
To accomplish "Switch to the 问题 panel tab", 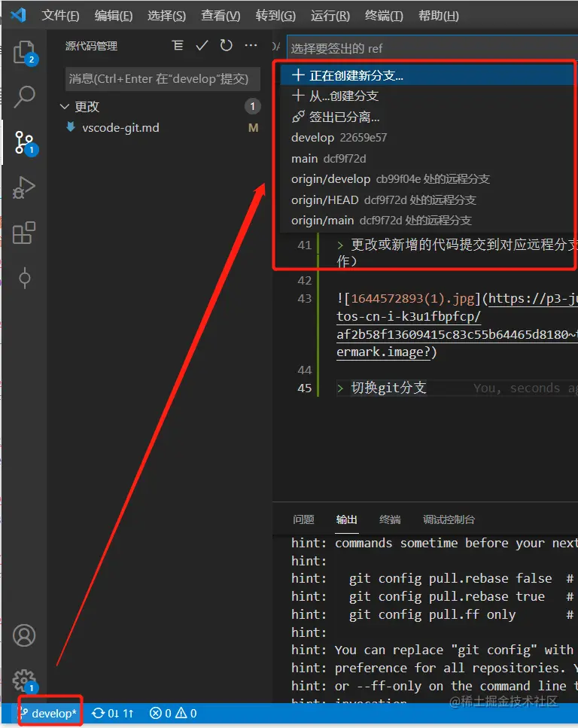I will [x=303, y=519].
